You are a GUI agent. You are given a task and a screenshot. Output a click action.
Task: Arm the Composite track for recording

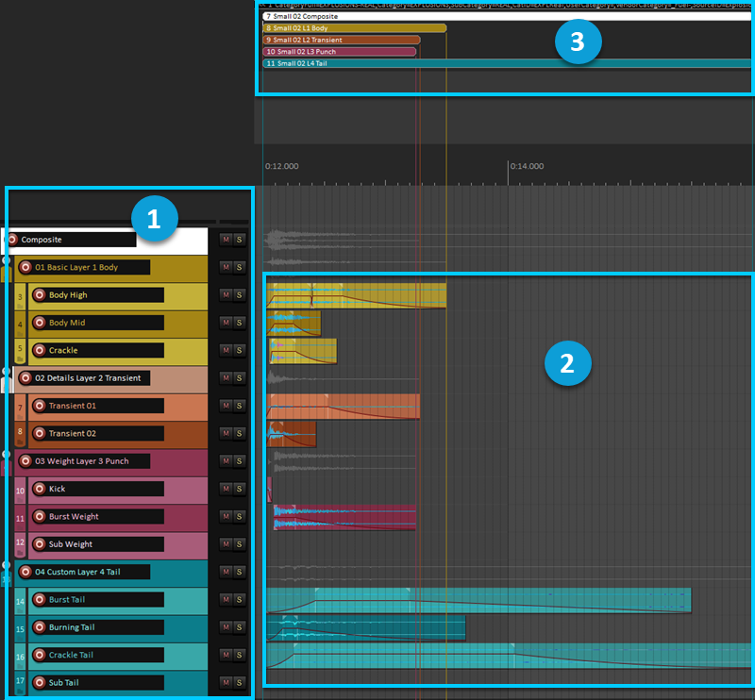click(12, 240)
